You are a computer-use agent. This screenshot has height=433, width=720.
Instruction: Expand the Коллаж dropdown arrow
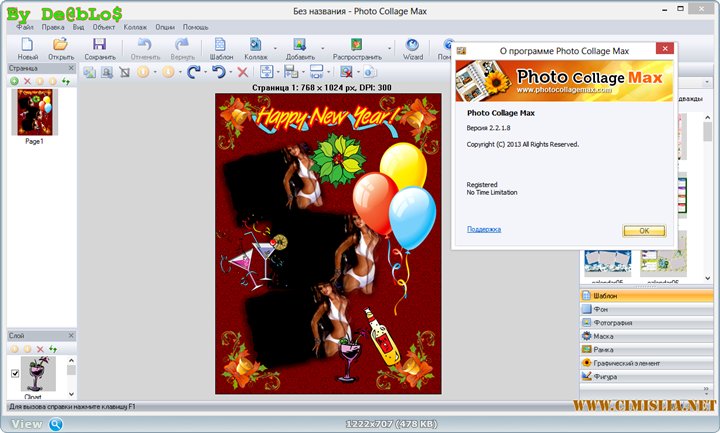pyautogui.click(x=275, y=46)
